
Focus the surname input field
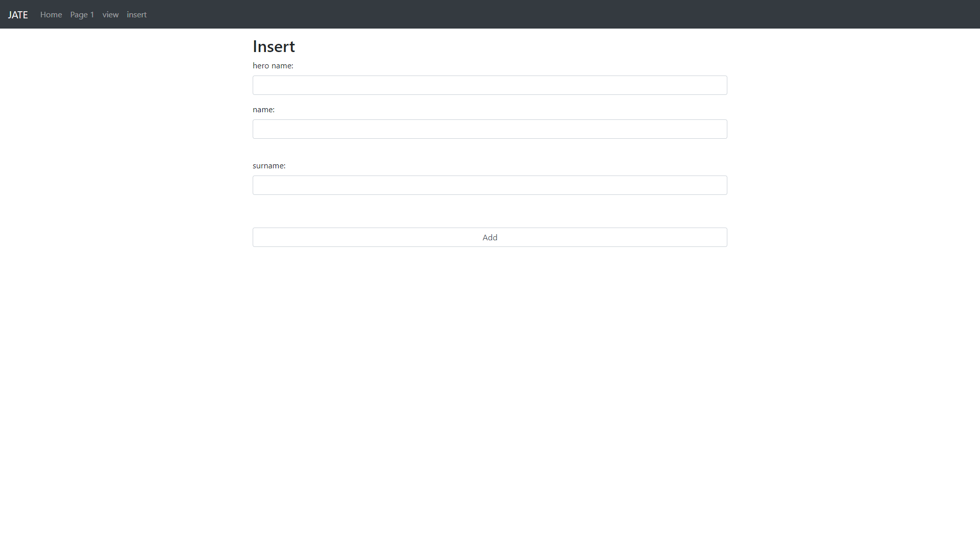(490, 185)
